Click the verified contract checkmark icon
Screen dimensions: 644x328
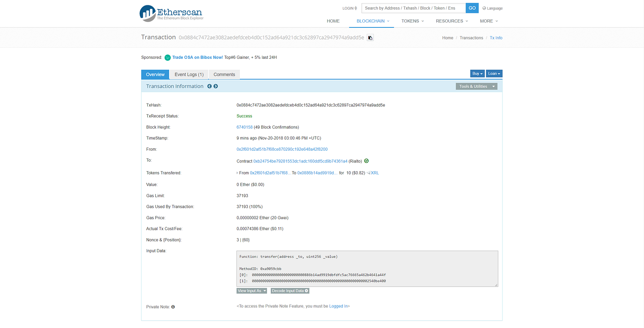[x=366, y=161]
